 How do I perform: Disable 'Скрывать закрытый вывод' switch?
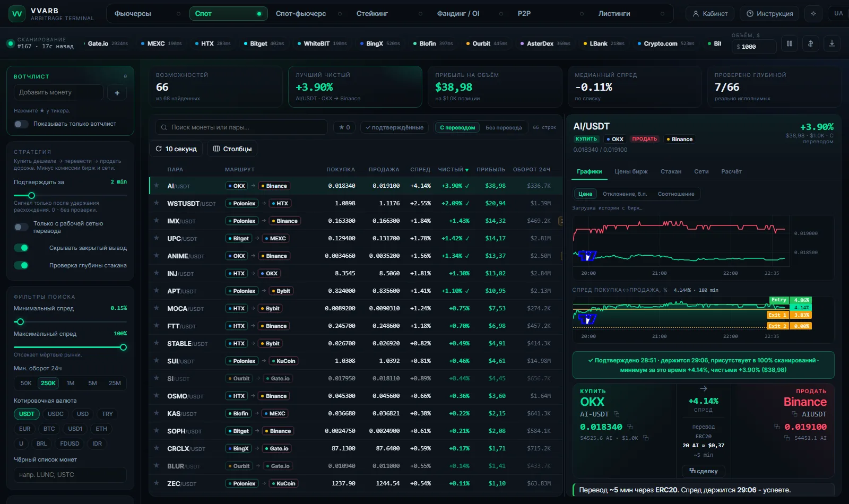click(21, 248)
